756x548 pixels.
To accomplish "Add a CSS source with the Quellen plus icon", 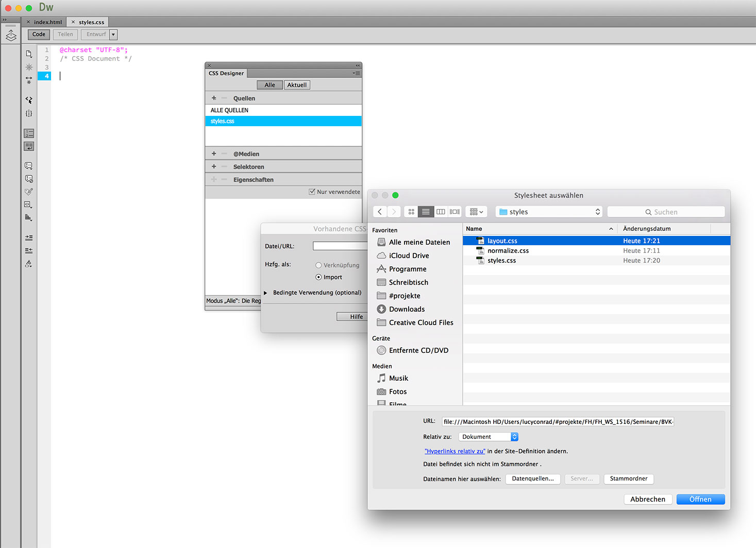I will tap(214, 98).
